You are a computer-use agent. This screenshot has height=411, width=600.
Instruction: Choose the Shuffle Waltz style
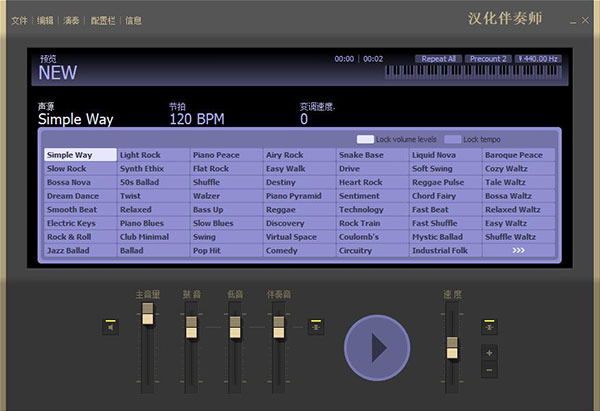(518, 237)
